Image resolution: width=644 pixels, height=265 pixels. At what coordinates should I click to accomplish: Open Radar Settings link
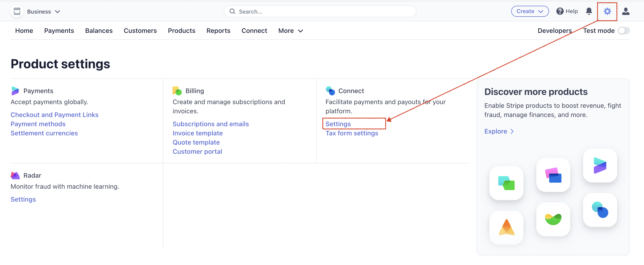coord(23,199)
